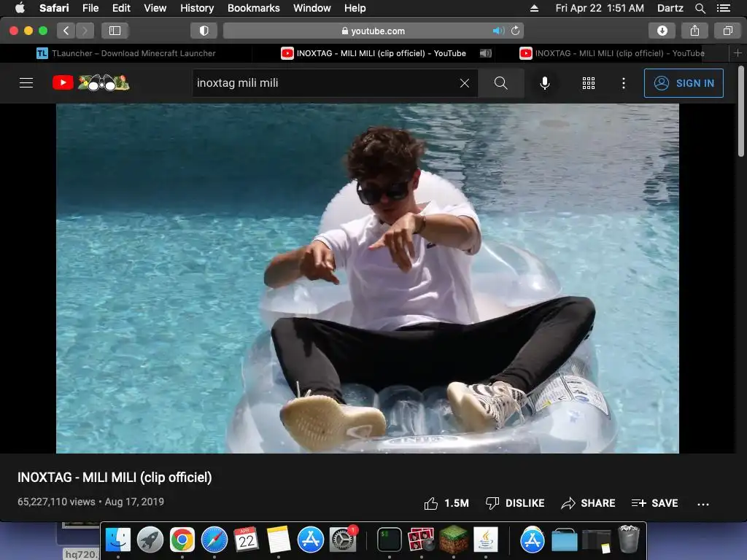Open Safari compass in the Dock
747x560 pixels.
214,540
